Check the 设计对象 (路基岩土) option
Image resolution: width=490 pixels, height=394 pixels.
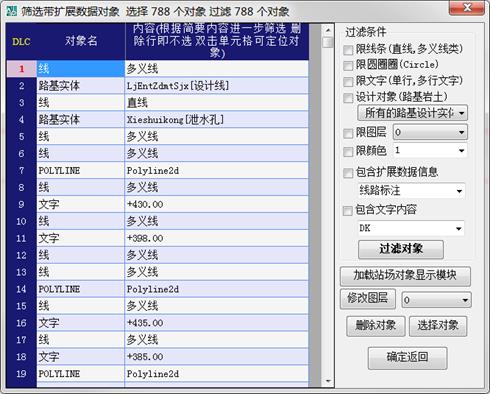[348, 98]
